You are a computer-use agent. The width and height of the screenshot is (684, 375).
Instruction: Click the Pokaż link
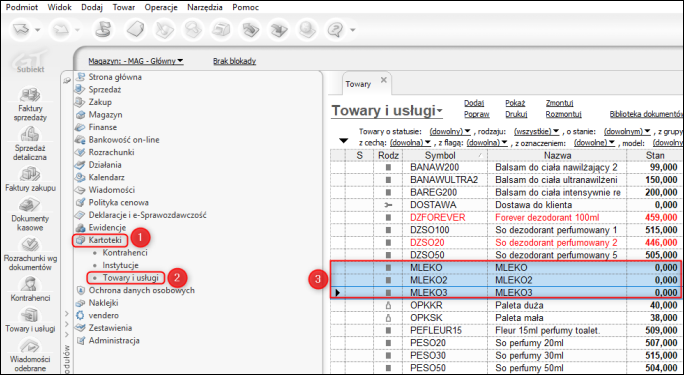click(x=515, y=103)
